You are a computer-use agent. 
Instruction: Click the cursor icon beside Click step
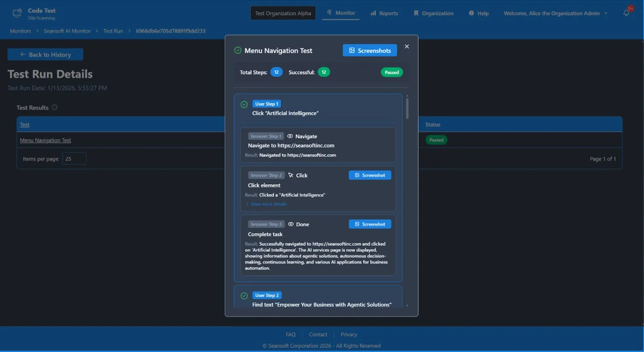pos(291,175)
